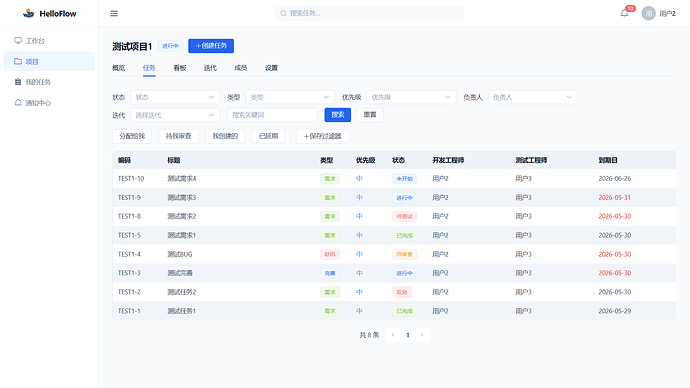Expand the 状态 filter dropdown
Screen dimensions: 690x388
[175, 97]
